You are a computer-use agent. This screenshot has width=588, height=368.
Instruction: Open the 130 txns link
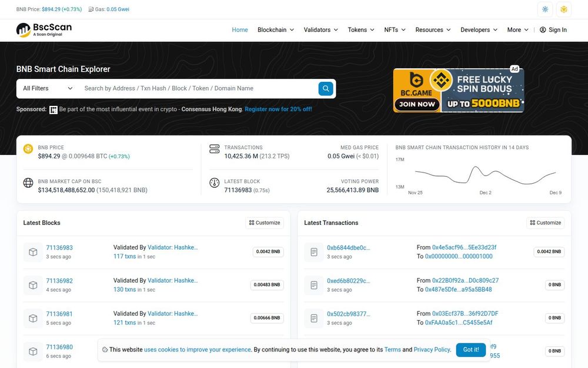(x=125, y=290)
